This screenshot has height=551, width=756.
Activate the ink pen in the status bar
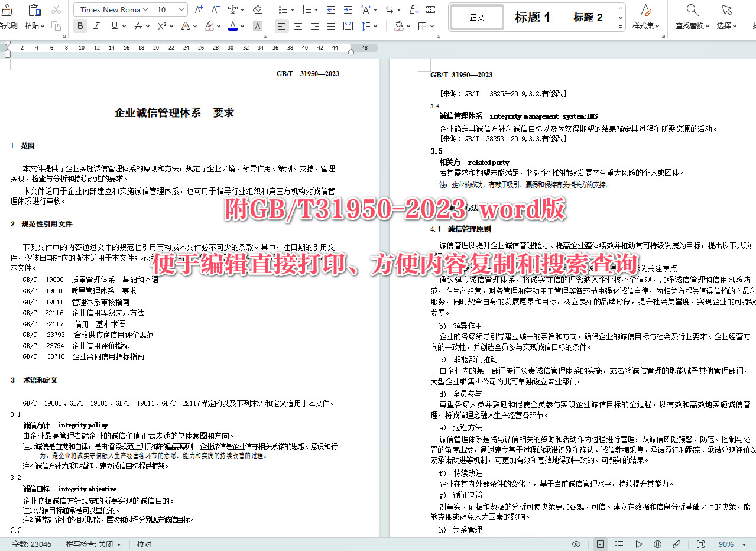(x=676, y=544)
